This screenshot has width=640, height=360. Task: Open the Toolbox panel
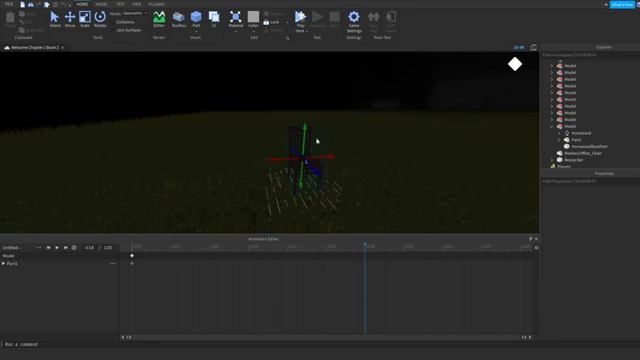(178, 19)
